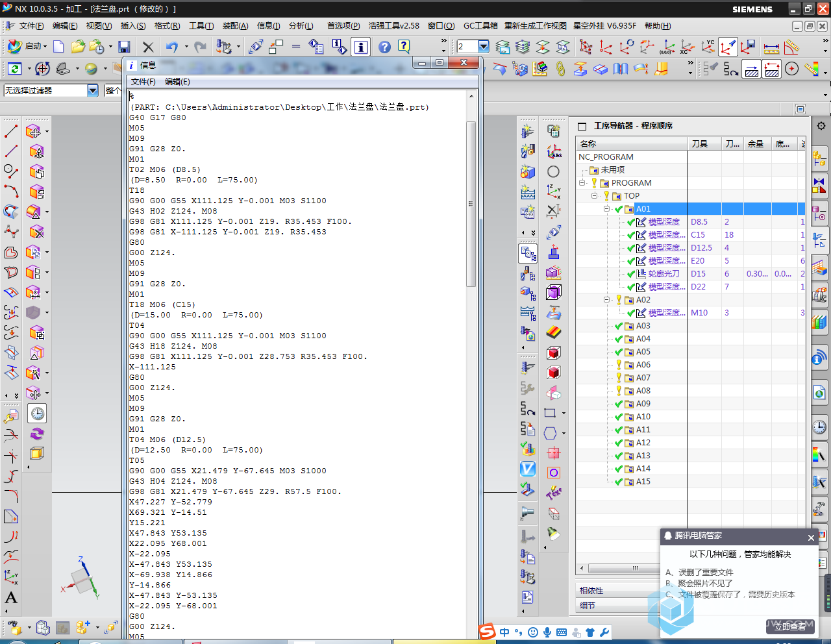The image size is (831, 644).
Task: Expand the 细节 details section
Action: pyautogui.click(x=588, y=605)
